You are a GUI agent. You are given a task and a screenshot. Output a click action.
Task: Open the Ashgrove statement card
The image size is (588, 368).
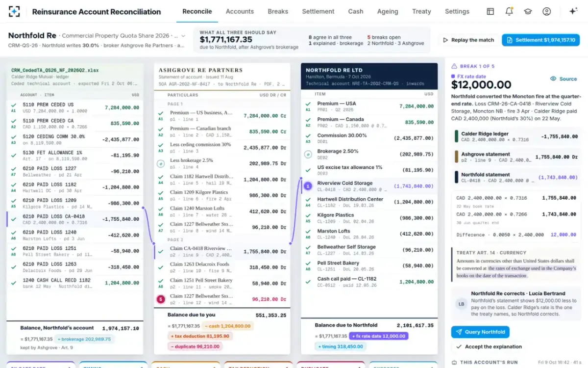click(x=515, y=157)
